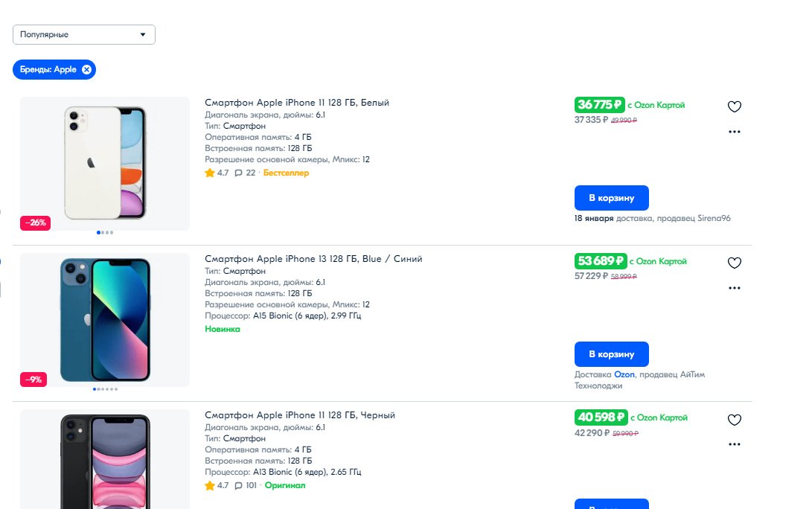Show more actions for black iPhone 11
This screenshot has height=509, width=812.
(735, 444)
